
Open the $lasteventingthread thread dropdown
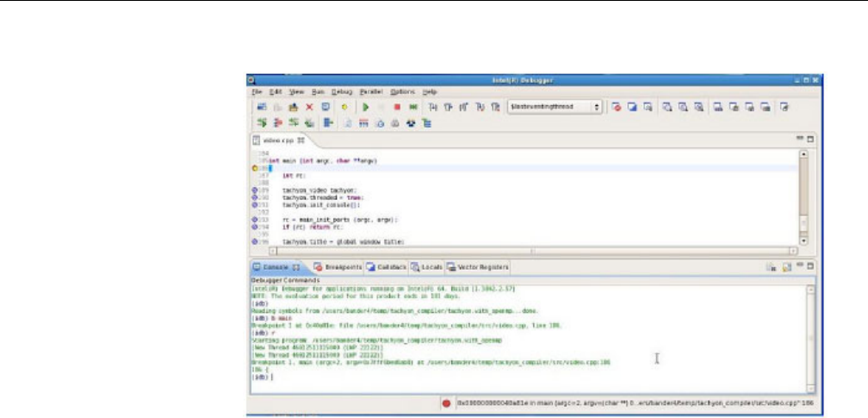(x=555, y=107)
